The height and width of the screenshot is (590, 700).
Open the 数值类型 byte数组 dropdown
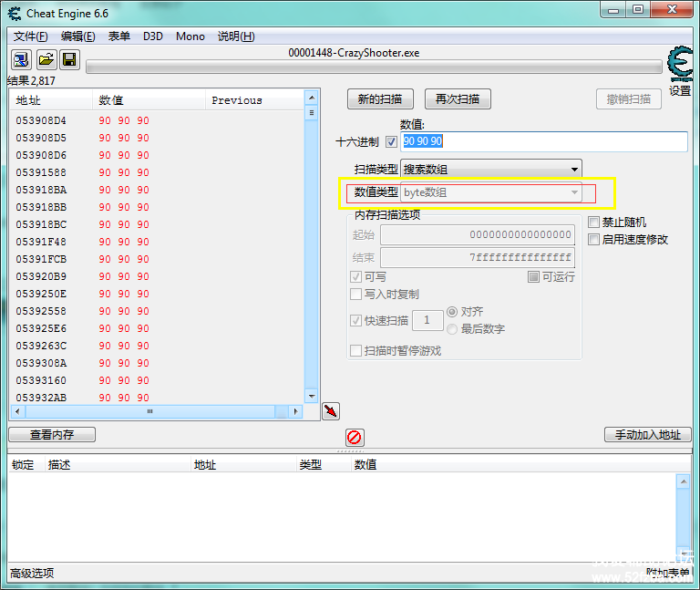tap(491, 192)
